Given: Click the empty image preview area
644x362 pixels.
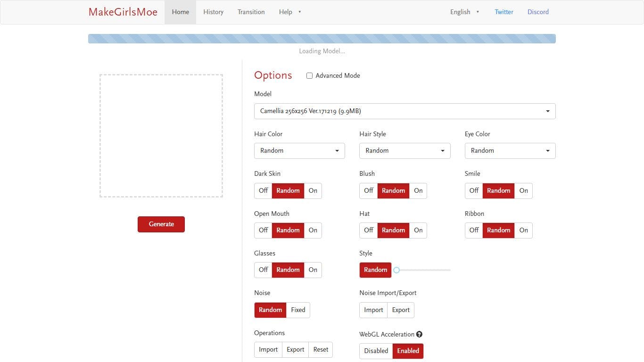Looking at the screenshot, I should coord(161,136).
